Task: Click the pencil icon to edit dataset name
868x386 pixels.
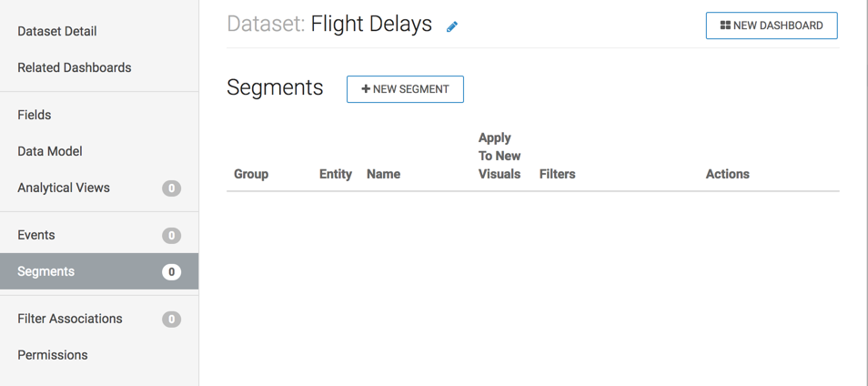Action: (x=452, y=26)
